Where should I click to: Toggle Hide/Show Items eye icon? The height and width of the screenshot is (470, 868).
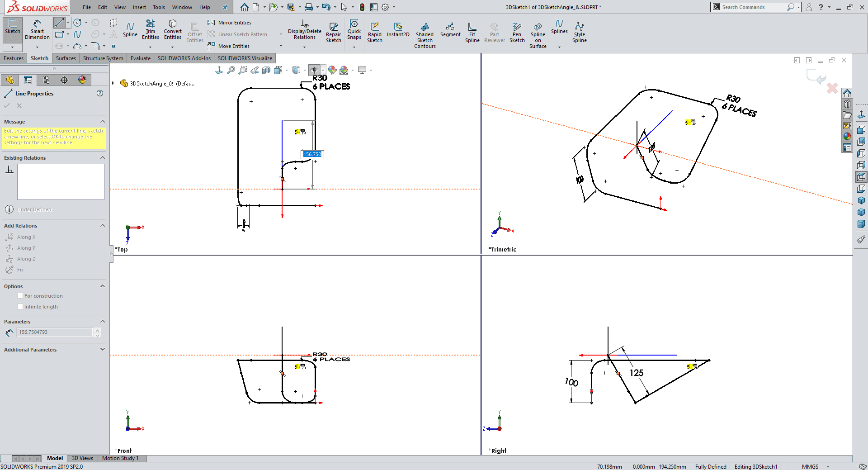click(x=314, y=70)
